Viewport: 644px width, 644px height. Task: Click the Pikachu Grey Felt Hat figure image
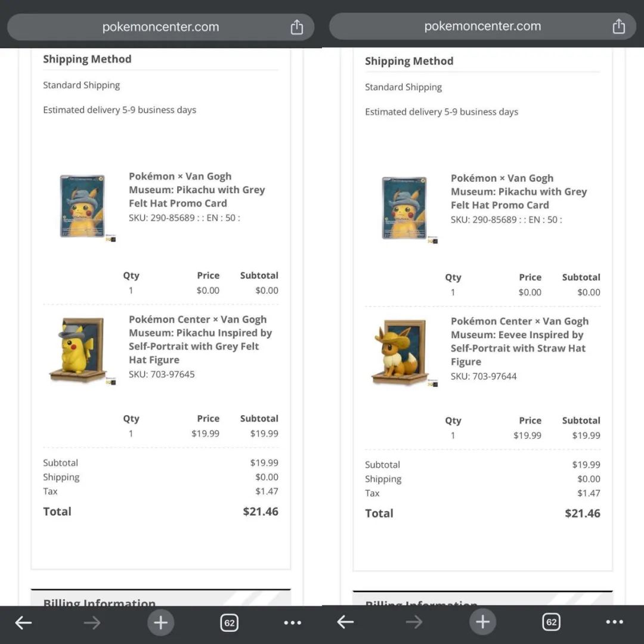78,350
